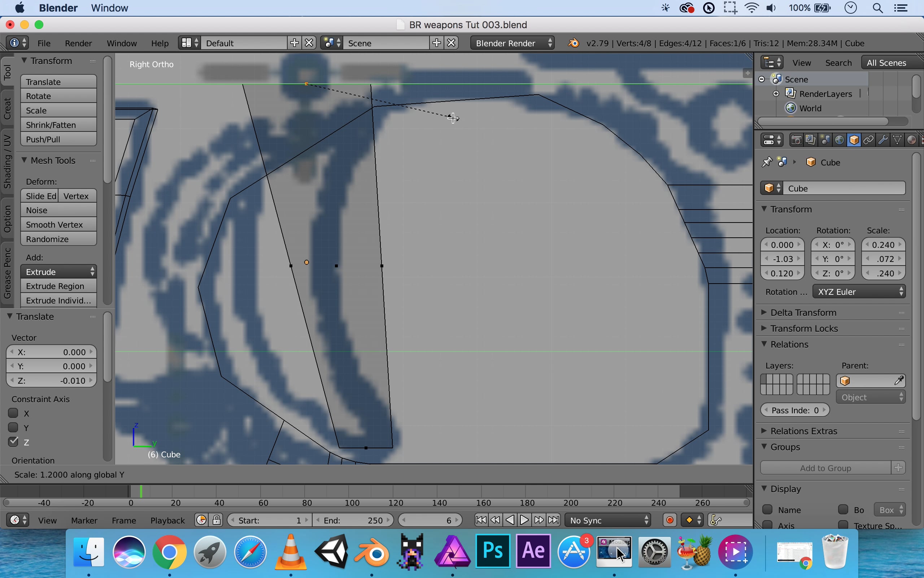The width and height of the screenshot is (924, 578).
Task: Click the Extrude Region button
Action: click(x=58, y=286)
